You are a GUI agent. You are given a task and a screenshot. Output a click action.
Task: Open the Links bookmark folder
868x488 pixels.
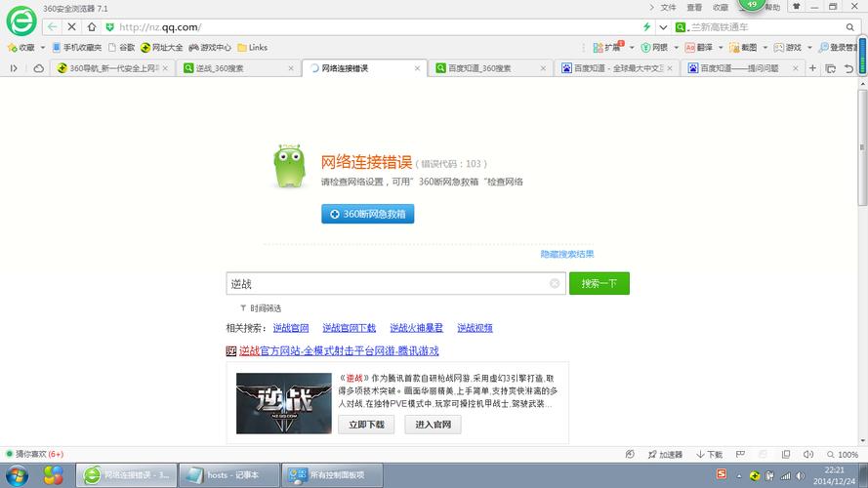click(253, 48)
